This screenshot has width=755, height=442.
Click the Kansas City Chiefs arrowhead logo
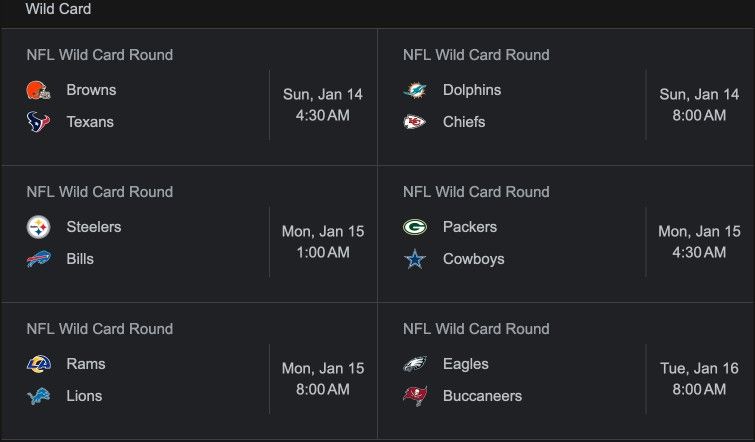415,122
